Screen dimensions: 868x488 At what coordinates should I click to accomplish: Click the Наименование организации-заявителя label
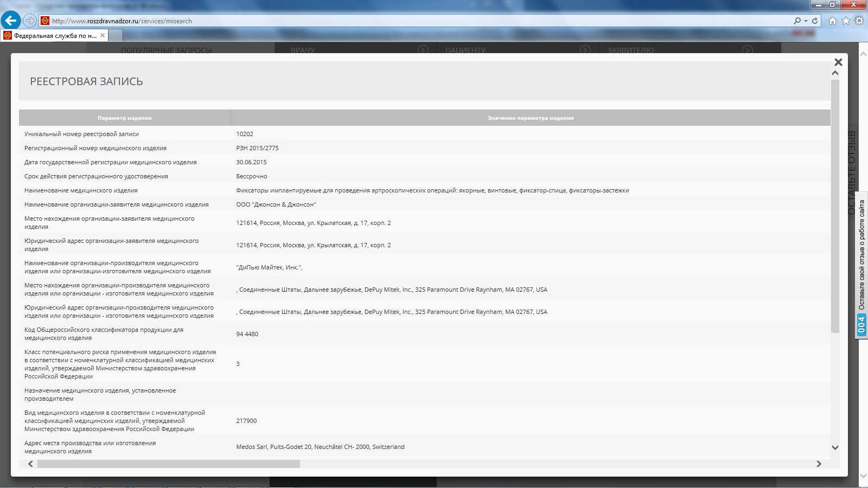(116, 204)
